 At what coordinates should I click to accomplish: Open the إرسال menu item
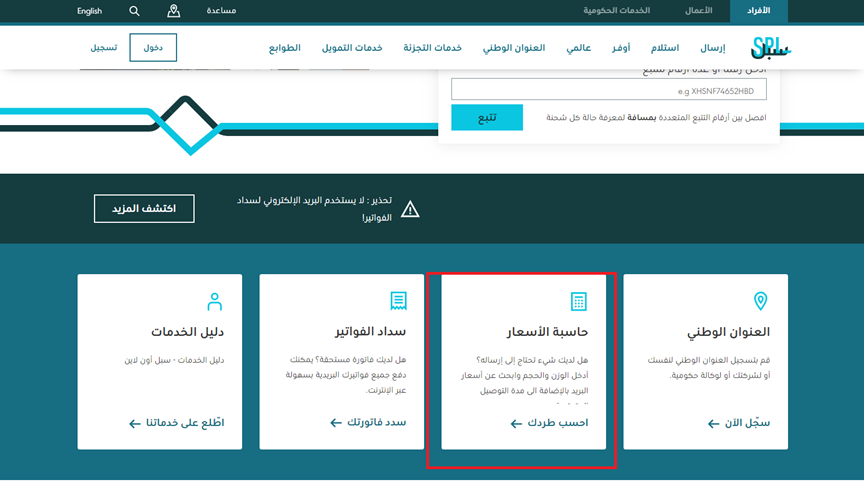click(x=712, y=48)
